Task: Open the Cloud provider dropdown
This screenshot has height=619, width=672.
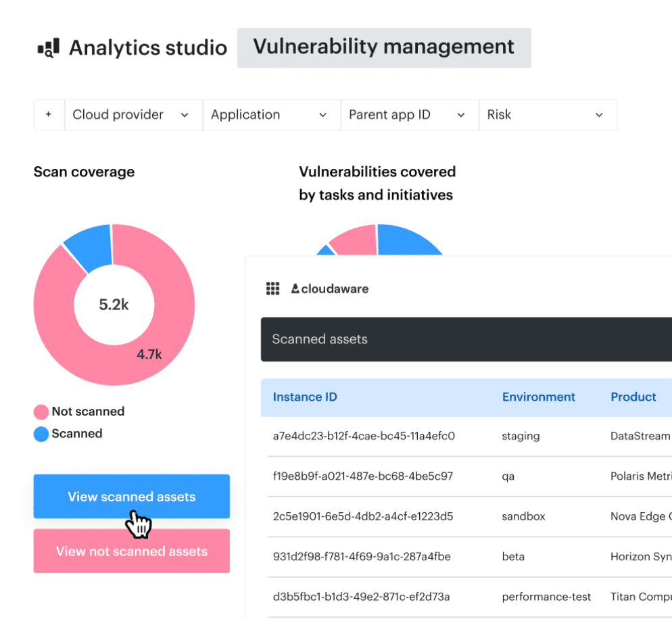Action: pyautogui.click(x=133, y=115)
